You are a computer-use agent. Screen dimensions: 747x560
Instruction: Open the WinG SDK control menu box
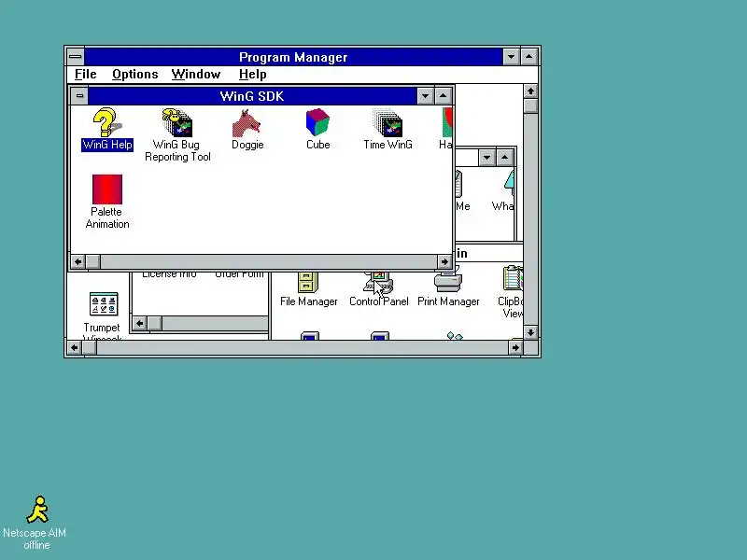tap(79, 96)
